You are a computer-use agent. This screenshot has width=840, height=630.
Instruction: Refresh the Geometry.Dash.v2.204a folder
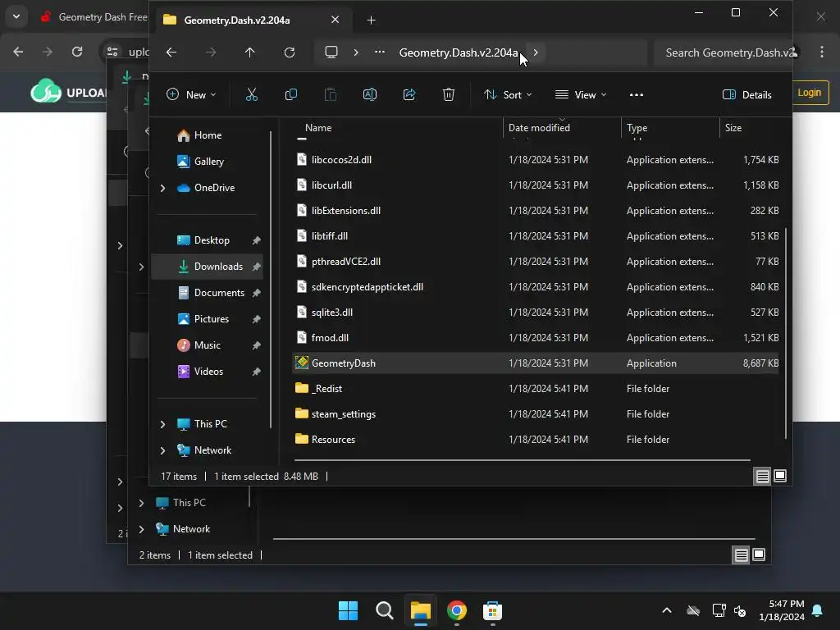click(x=290, y=52)
